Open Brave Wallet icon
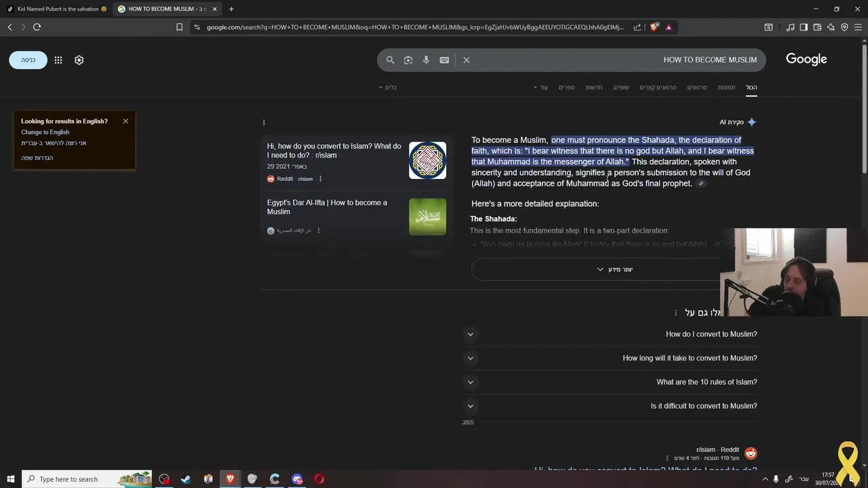 [817, 27]
